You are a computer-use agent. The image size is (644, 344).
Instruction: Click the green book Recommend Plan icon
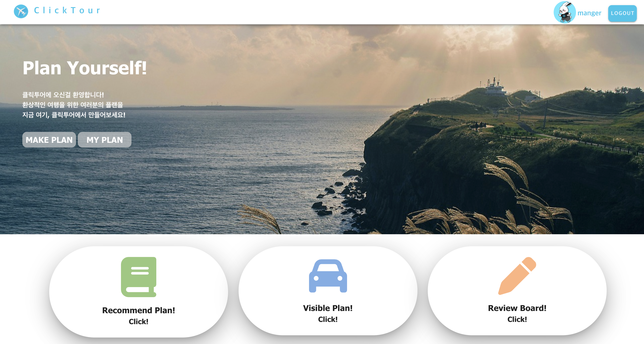tap(139, 277)
